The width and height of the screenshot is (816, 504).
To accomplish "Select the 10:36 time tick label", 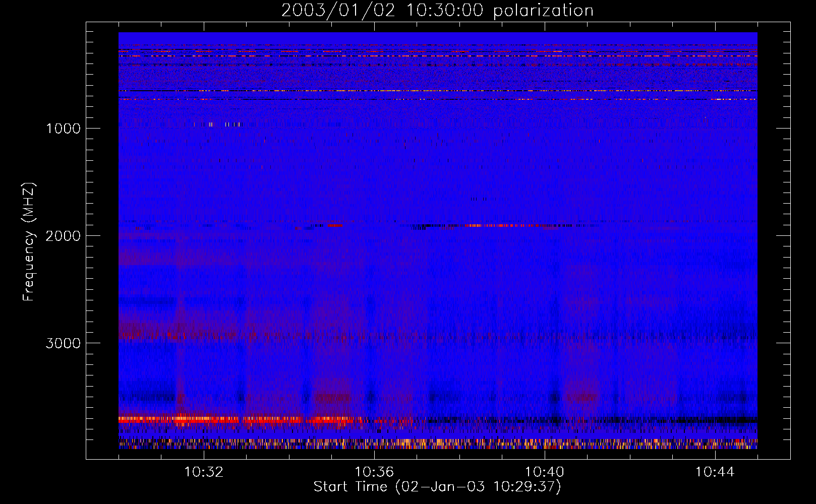I will coord(374,472).
